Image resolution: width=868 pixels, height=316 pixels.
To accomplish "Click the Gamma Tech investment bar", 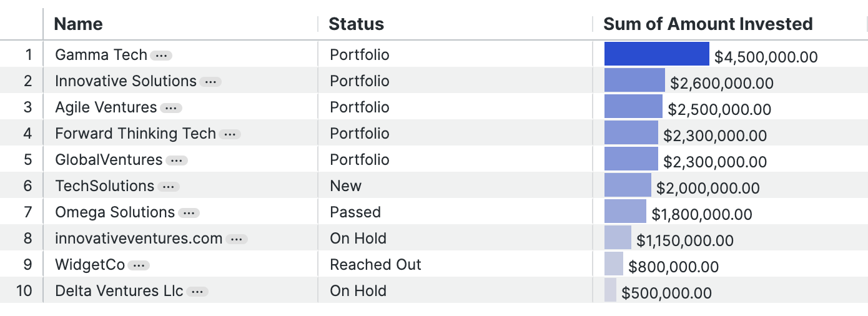I will 657,54.
